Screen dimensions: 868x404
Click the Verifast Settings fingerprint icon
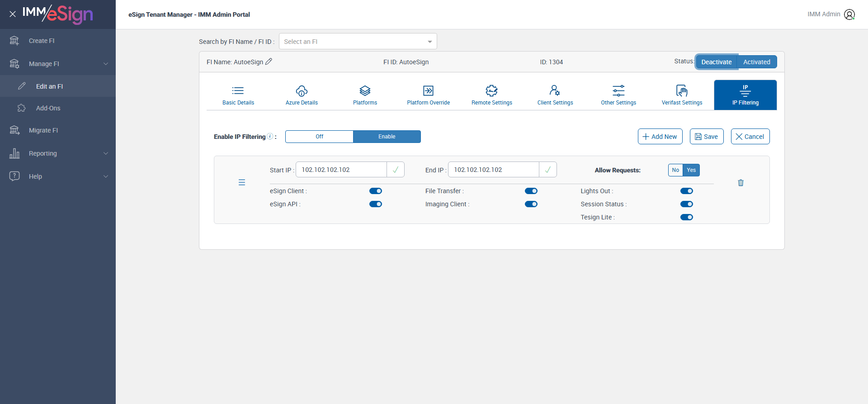[x=682, y=90]
